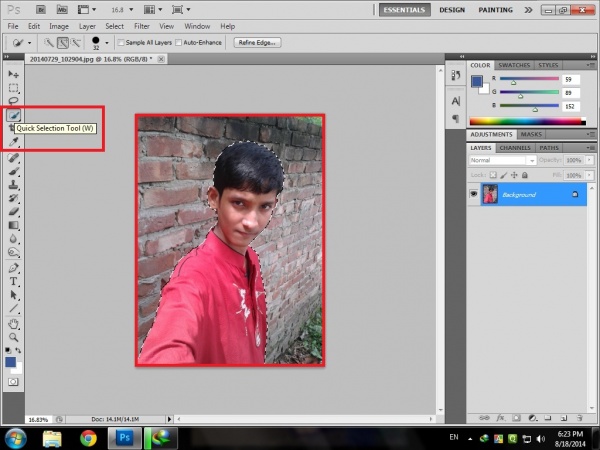This screenshot has height=450, width=600.
Task: Open the Filter menu
Action: 141,25
